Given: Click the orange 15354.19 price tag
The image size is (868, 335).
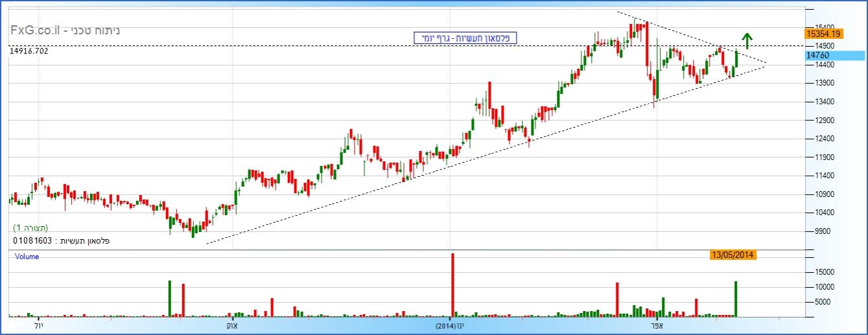Looking at the screenshot, I should click(x=822, y=33).
